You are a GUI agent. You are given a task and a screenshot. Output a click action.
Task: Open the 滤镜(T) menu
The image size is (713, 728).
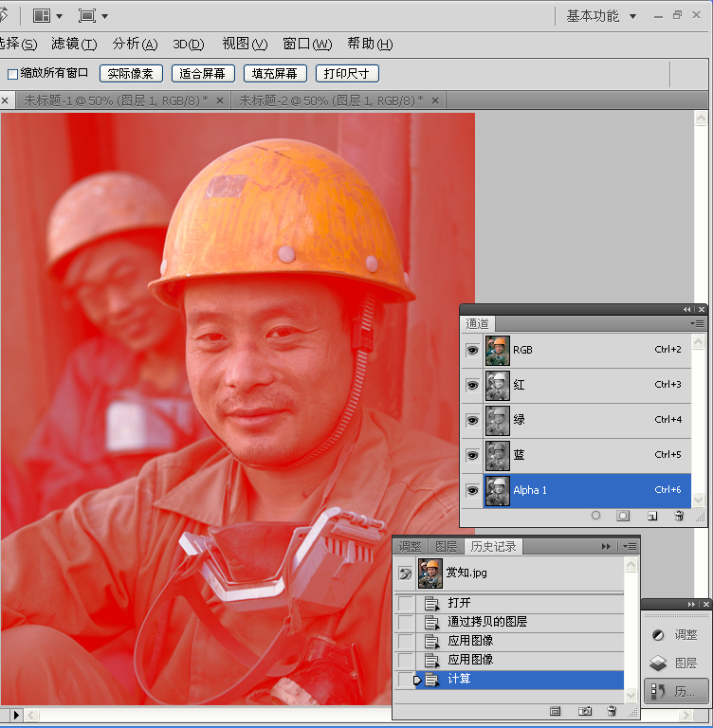[74, 44]
